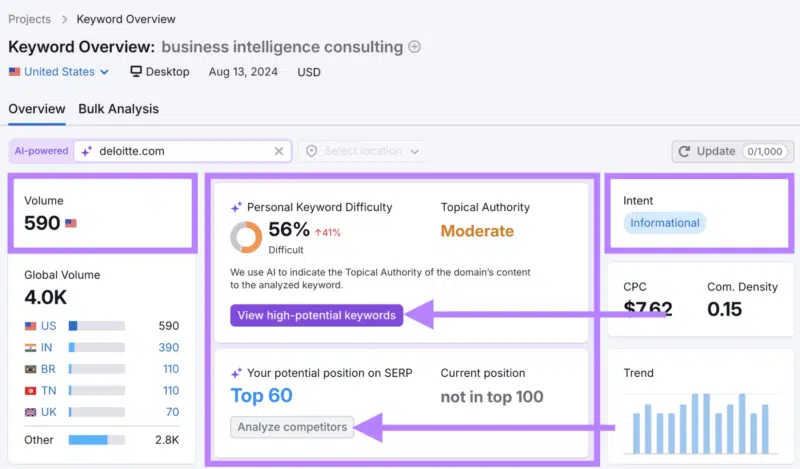Click the sparkle icon in domain field
The image size is (800, 469).
[x=87, y=151]
